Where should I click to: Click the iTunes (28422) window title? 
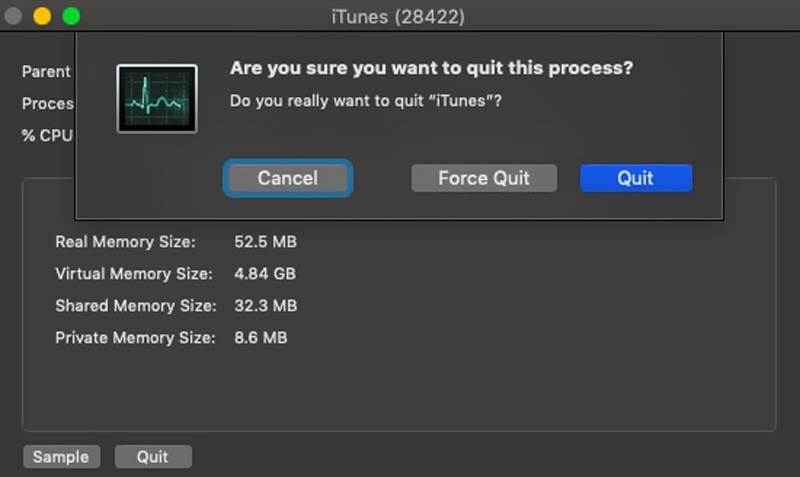398,17
